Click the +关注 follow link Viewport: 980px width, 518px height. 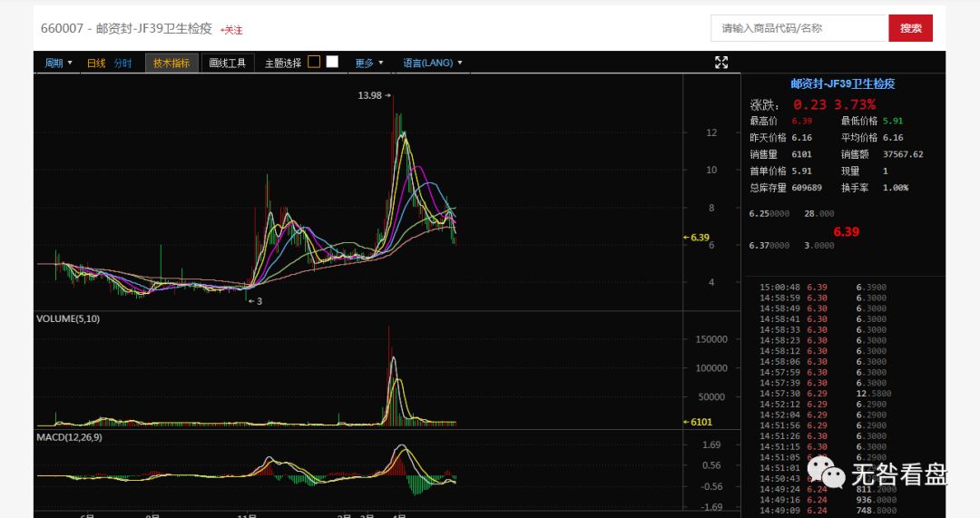click(231, 30)
